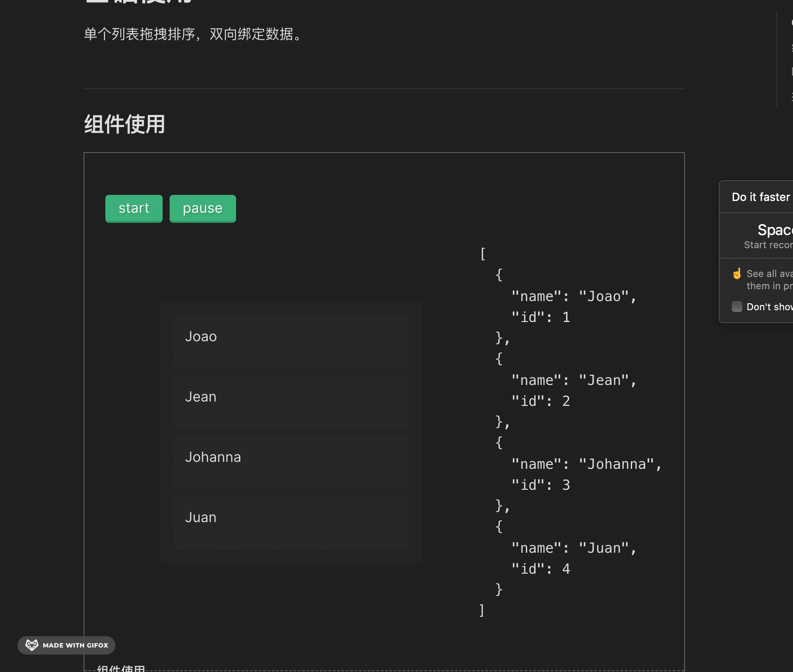Click the green pause button

click(202, 208)
